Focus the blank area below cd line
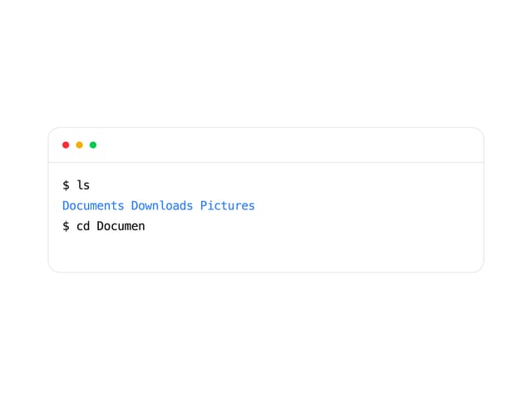This screenshot has height=399, width=532. 266,253
